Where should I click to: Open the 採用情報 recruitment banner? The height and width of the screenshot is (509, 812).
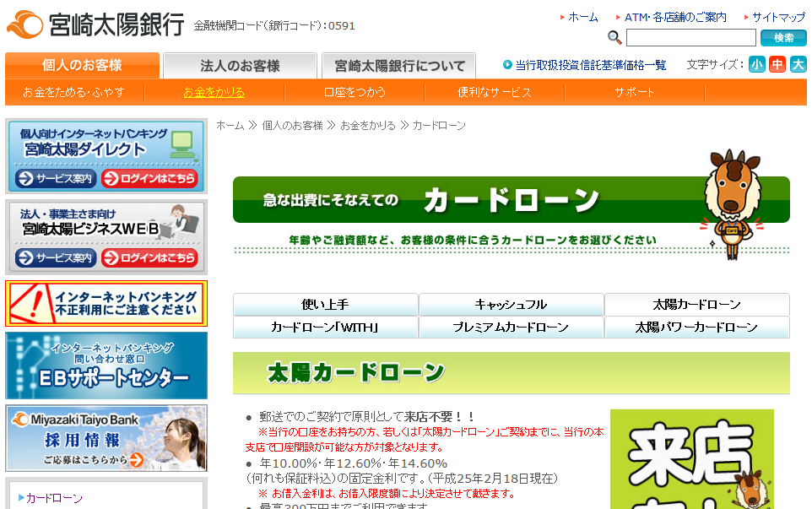106,439
